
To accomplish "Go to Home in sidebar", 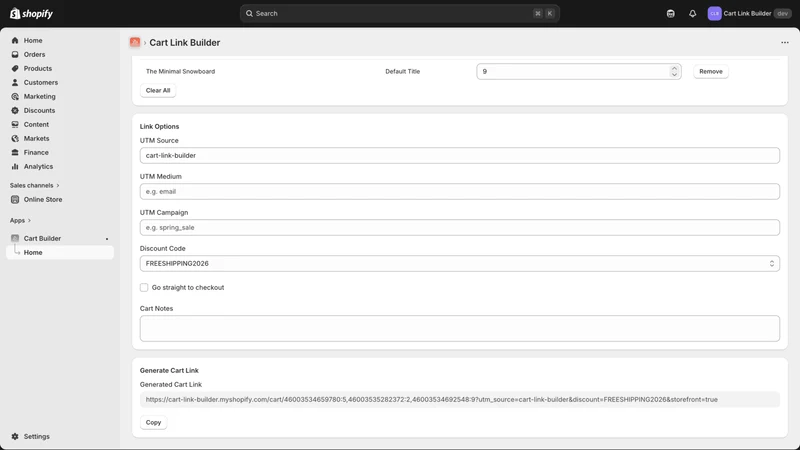I will pyautogui.click(x=33, y=40).
